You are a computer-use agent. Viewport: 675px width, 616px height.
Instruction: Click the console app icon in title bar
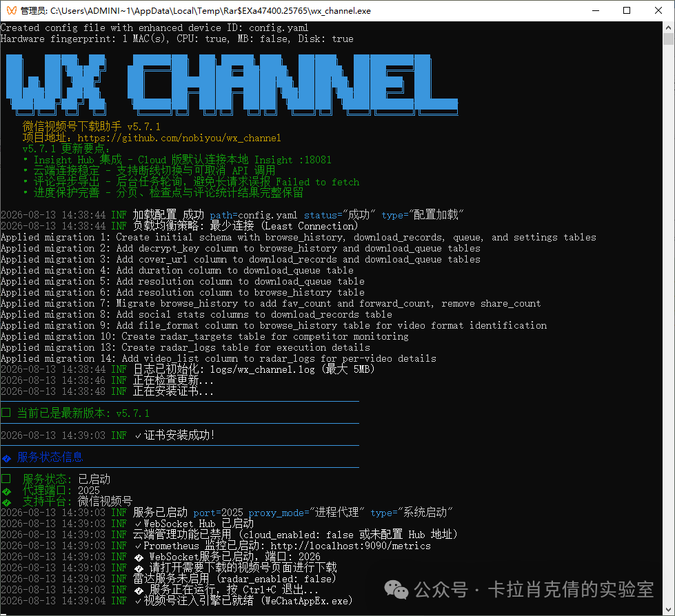pyautogui.click(x=12, y=10)
